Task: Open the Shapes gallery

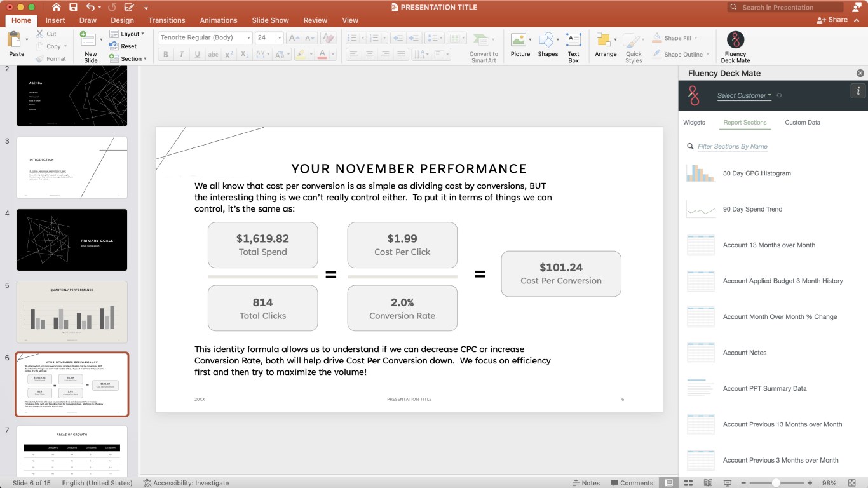Action: point(546,44)
